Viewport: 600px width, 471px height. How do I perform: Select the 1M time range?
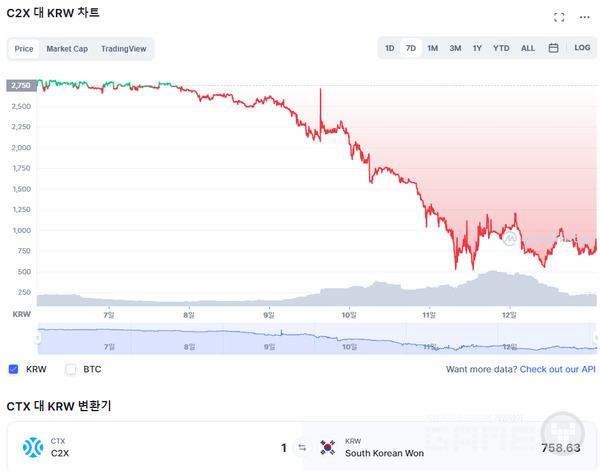point(432,48)
